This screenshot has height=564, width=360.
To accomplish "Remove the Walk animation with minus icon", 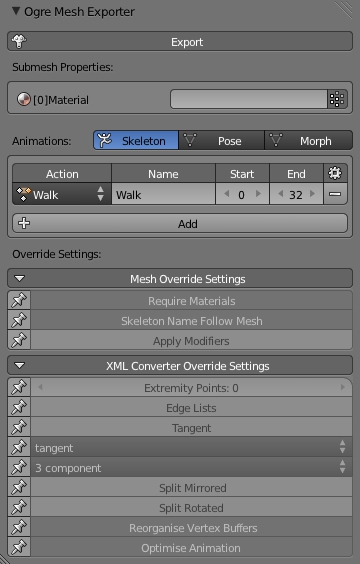I will click(335, 194).
